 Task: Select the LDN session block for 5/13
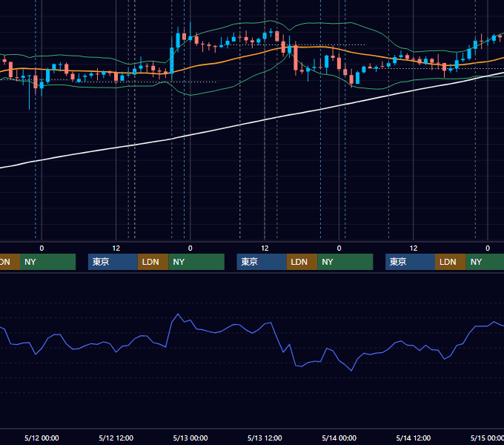coord(302,262)
